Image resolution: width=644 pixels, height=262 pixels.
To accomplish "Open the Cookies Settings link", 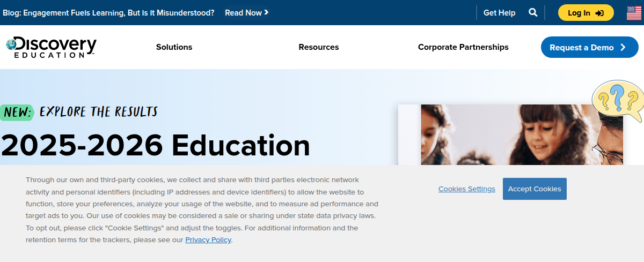I will (466, 189).
